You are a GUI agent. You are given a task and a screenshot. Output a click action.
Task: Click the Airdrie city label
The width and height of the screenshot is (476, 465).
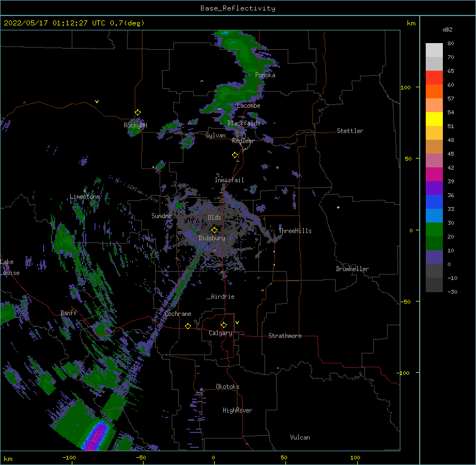coord(223,297)
